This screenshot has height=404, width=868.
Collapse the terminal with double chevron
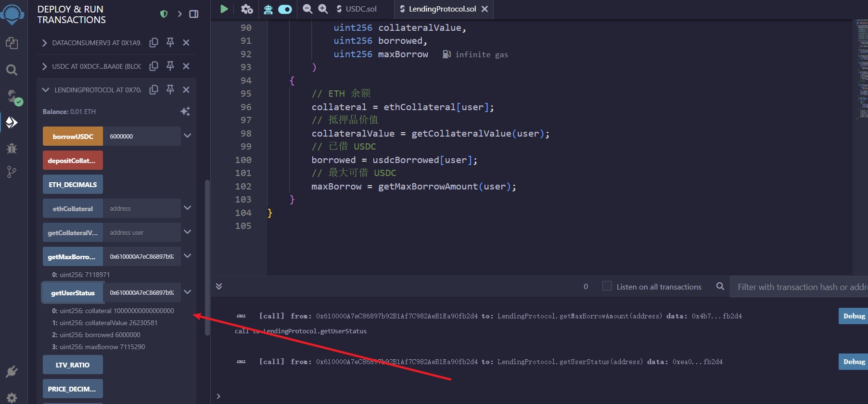[x=219, y=286]
